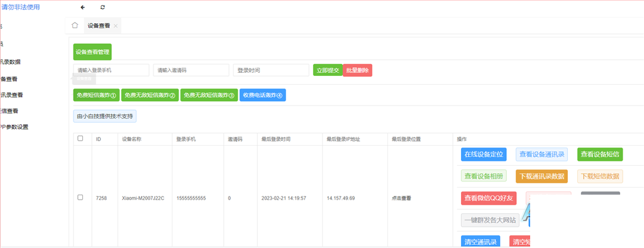
Task: Select 讯录查看 in the sidebar menu
Action: 11,95
